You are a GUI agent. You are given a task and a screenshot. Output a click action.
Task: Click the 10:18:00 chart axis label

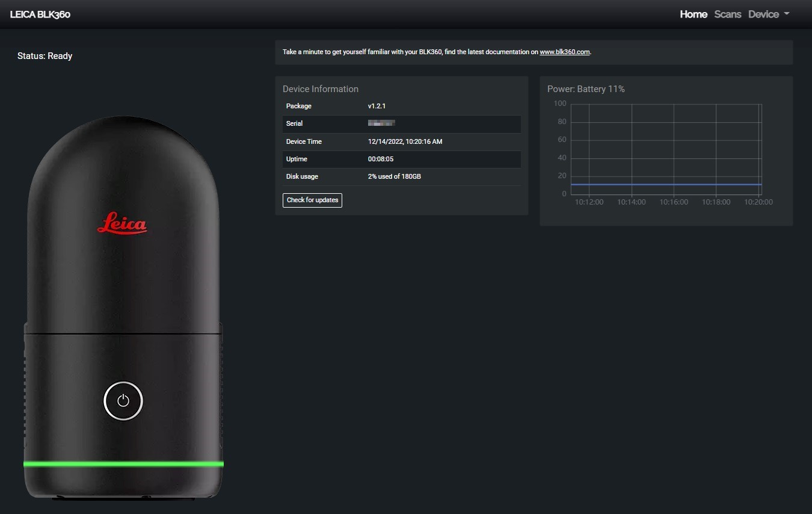[716, 202]
